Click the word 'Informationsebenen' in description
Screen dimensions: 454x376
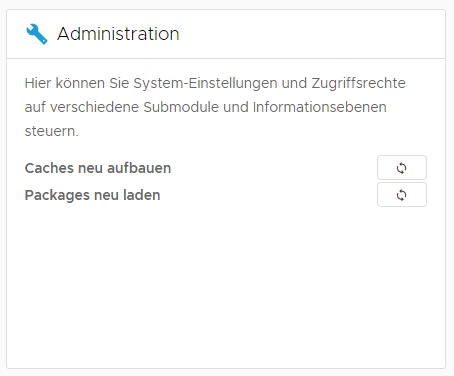[x=320, y=107]
